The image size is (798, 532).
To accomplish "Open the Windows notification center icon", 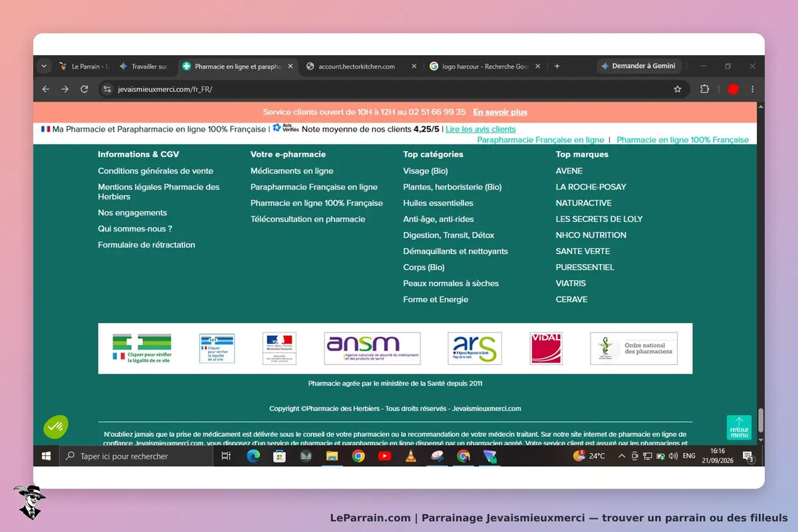I will click(748, 456).
